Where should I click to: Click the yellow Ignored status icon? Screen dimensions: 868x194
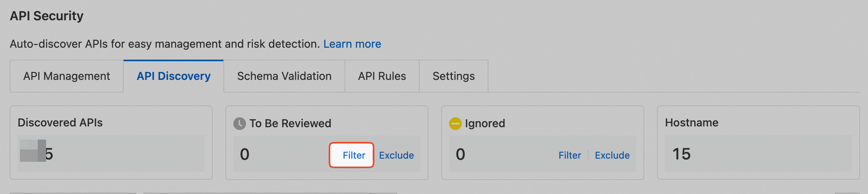tap(455, 124)
